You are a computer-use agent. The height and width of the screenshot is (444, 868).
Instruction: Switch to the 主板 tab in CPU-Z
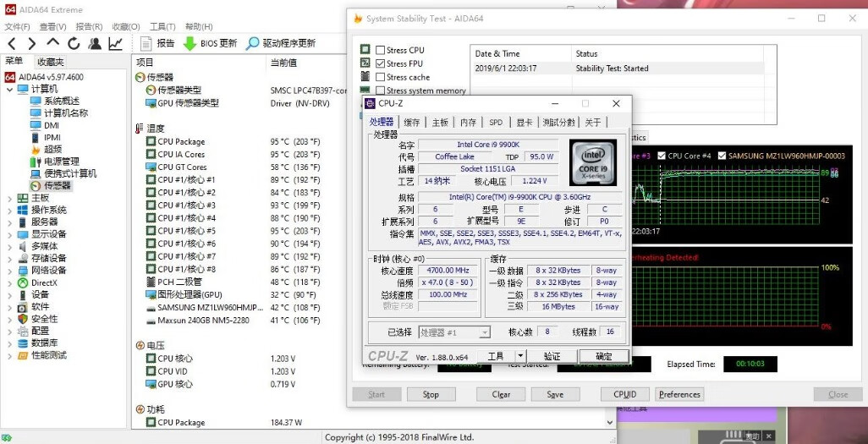click(440, 123)
